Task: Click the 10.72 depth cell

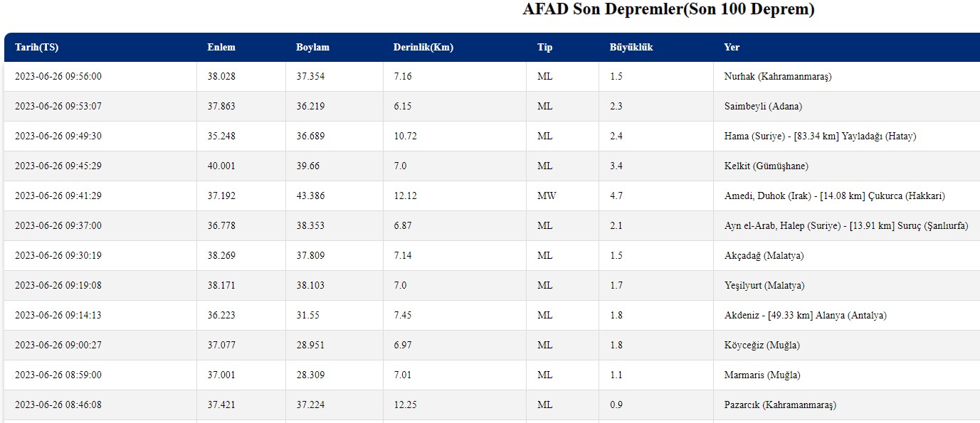Action: point(404,136)
